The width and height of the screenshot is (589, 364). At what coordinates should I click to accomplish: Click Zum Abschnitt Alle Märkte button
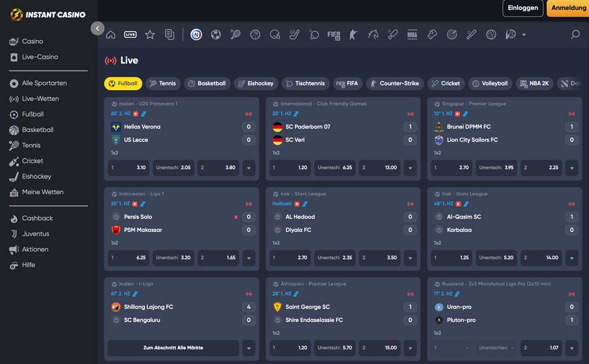173,348
